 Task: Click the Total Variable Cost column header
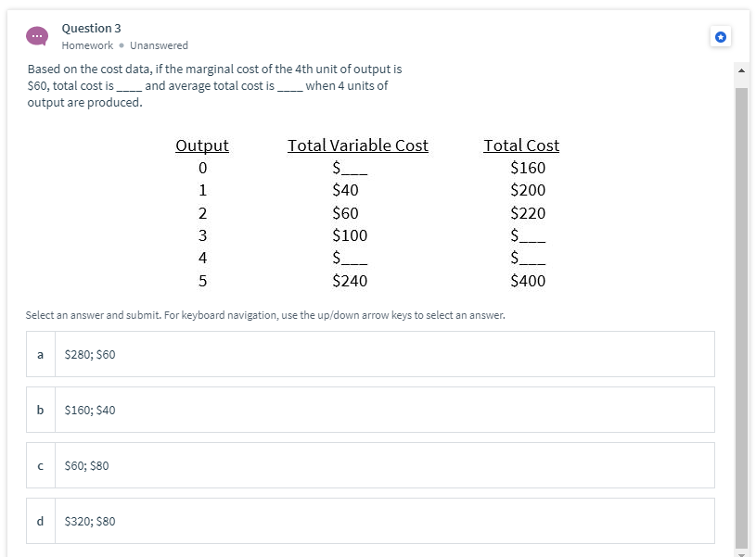click(x=358, y=146)
